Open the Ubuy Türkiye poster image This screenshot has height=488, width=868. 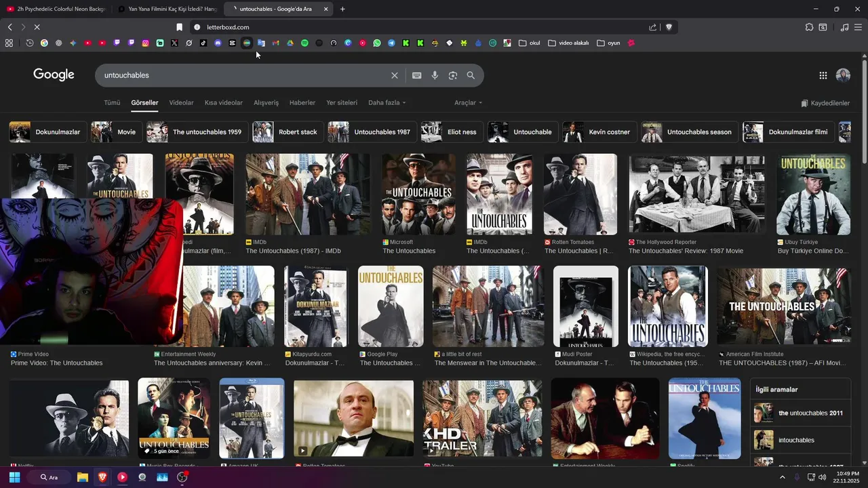click(813, 195)
